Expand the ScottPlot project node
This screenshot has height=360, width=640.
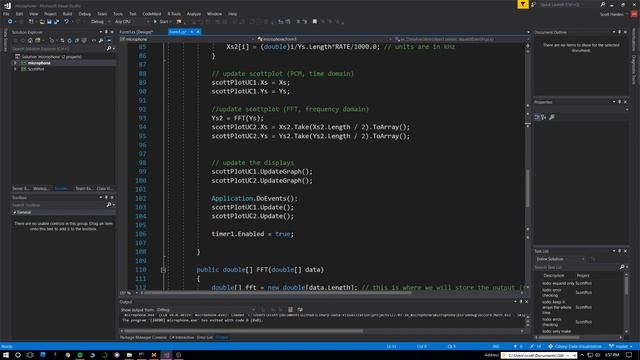pos(16,69)
